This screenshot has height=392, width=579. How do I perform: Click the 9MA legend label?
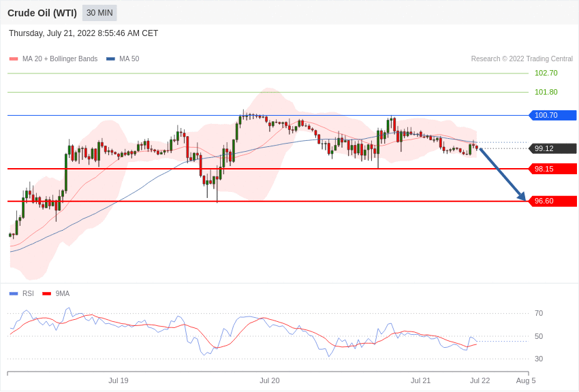coord(63,293)
